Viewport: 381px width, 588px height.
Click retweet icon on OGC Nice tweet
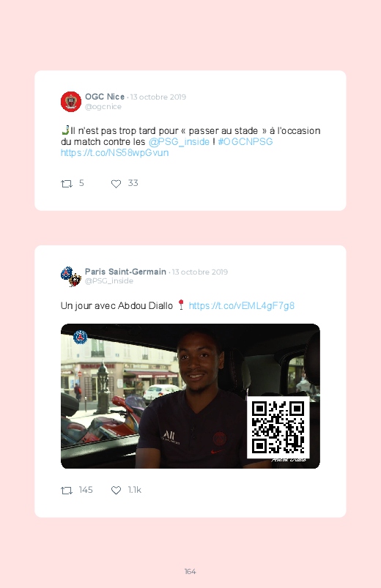pos(67,183)
